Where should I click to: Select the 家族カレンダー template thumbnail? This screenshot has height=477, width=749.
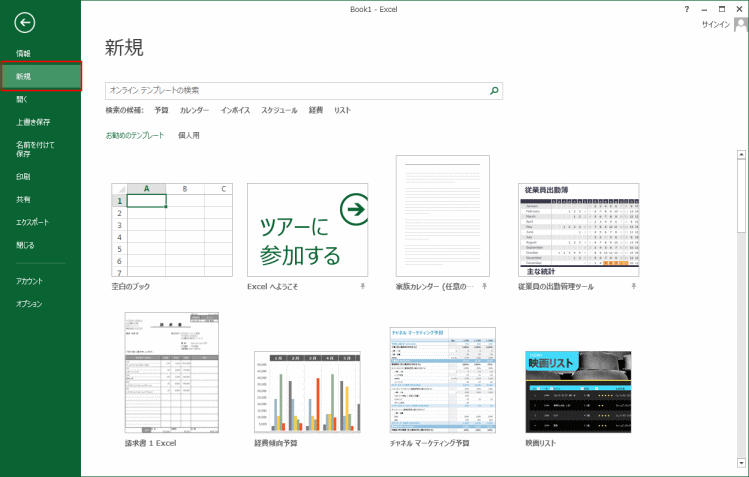[443, 216]
